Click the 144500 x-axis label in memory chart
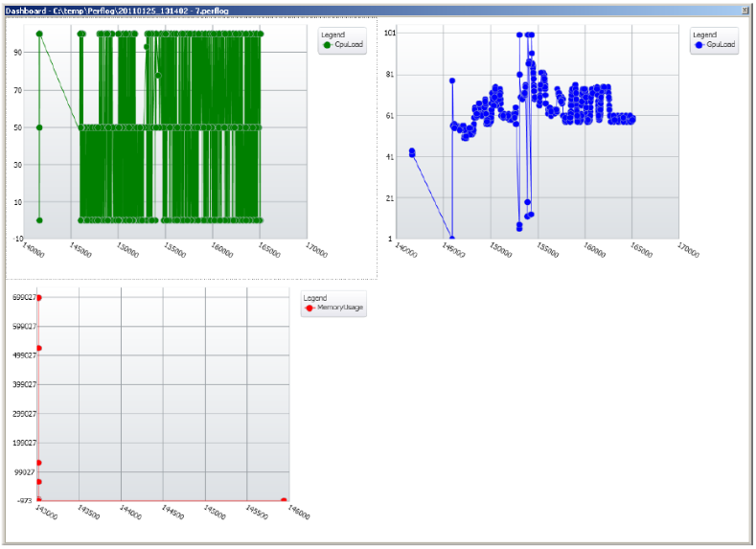The height and width of the screenshot is (549, 756). (x=172, y=512)
